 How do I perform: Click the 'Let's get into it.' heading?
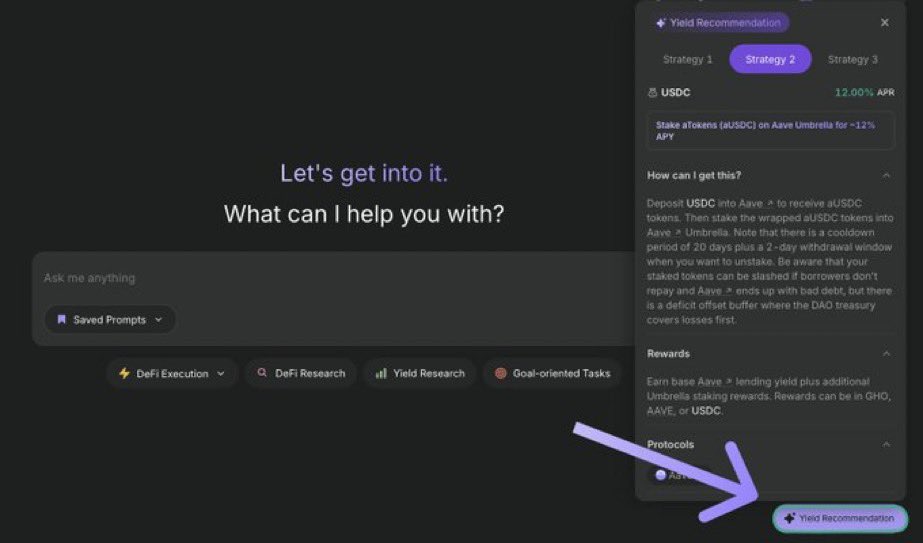point(364,173)
